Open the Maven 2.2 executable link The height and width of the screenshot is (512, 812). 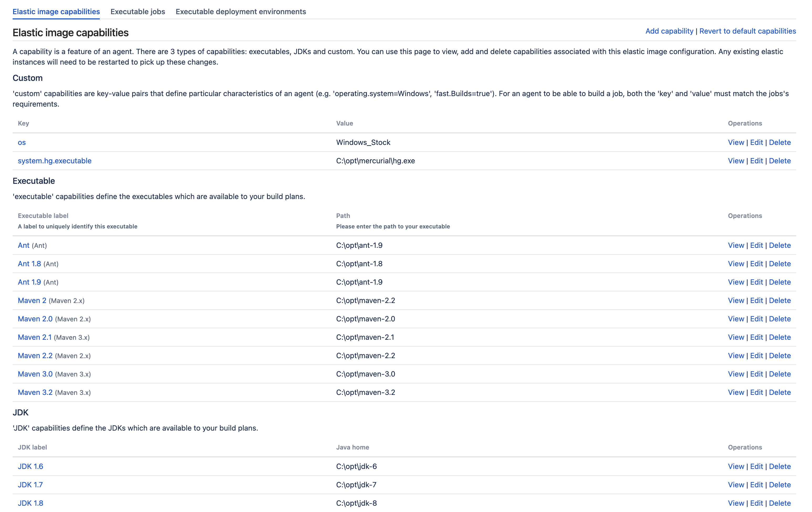(35, 356)
